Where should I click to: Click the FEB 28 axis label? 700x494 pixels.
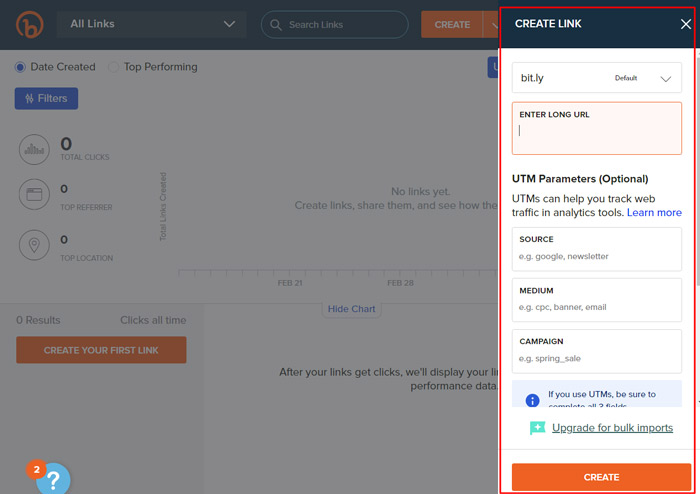(x=400, y=283)
